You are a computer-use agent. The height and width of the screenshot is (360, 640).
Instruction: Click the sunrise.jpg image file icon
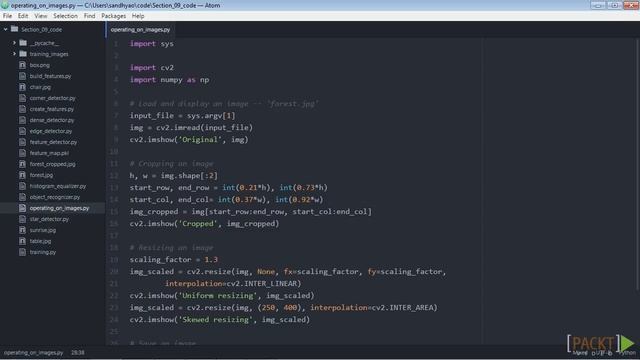[22, 230]
